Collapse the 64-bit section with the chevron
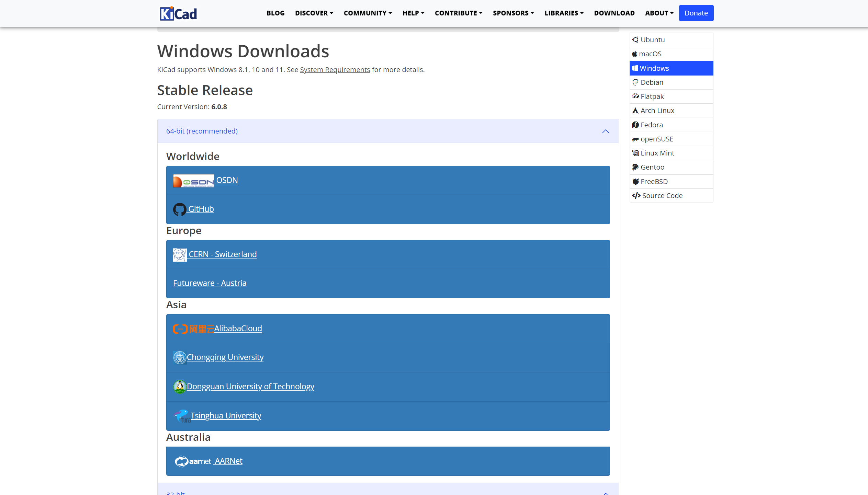The image size is (868, 495). click(x=606, y=131)
